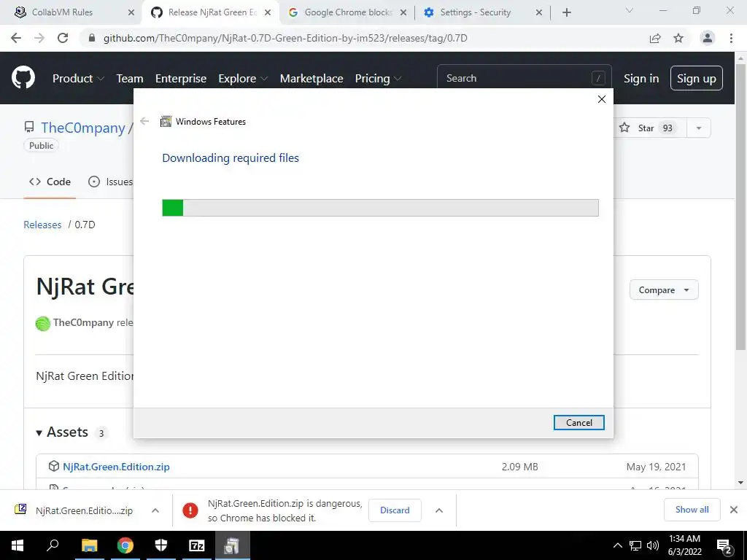Open Marketplace in GitHub navigation
The image size is (747, 560).
(x=311, y=79)
